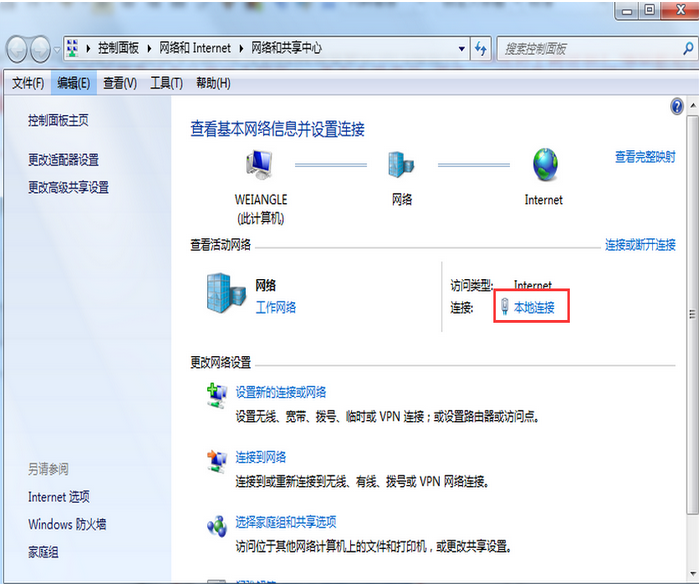Viewport: 700px width, 584px height.
Task: Click the scrollbar down arrow
Action: click(x=692, y=573)
